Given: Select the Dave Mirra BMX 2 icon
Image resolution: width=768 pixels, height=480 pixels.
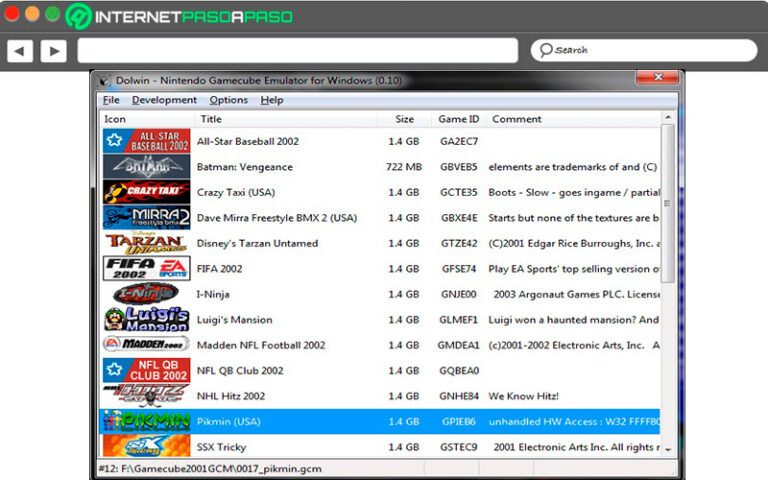Looking at the screenshot, I should pyautogui.click(x=146, y=218).
